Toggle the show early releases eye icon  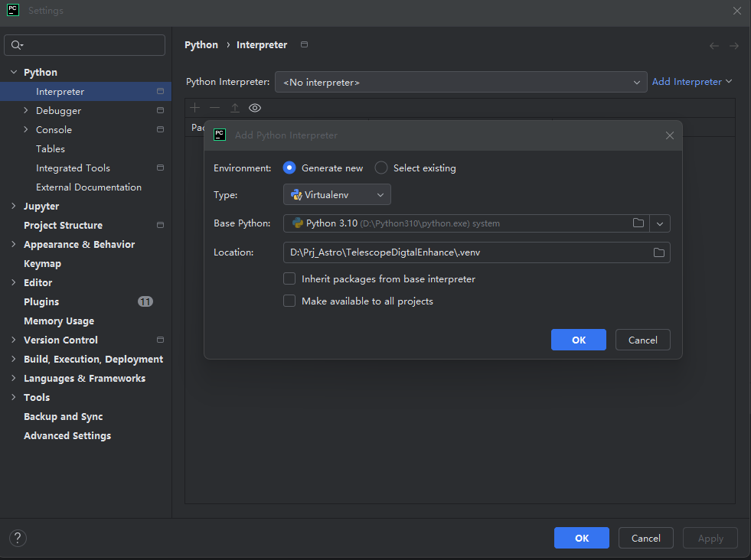coord(255,108)
